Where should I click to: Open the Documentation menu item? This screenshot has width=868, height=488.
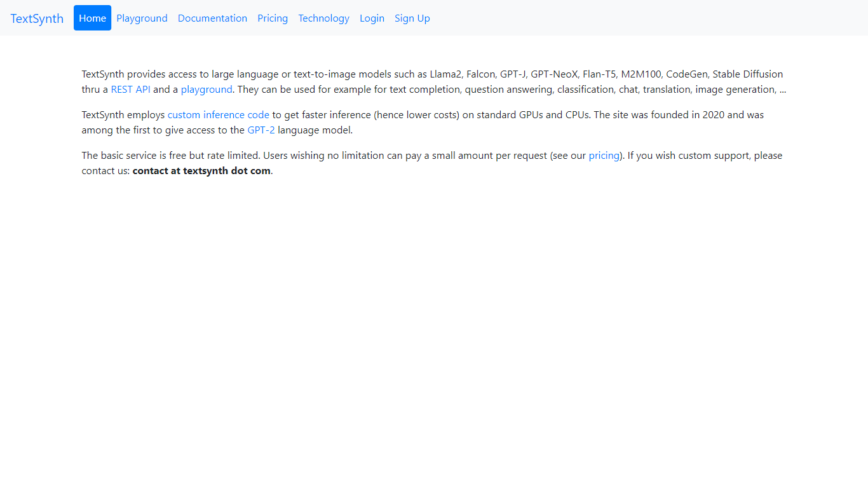pyautogui.click(x=212, y=18)
